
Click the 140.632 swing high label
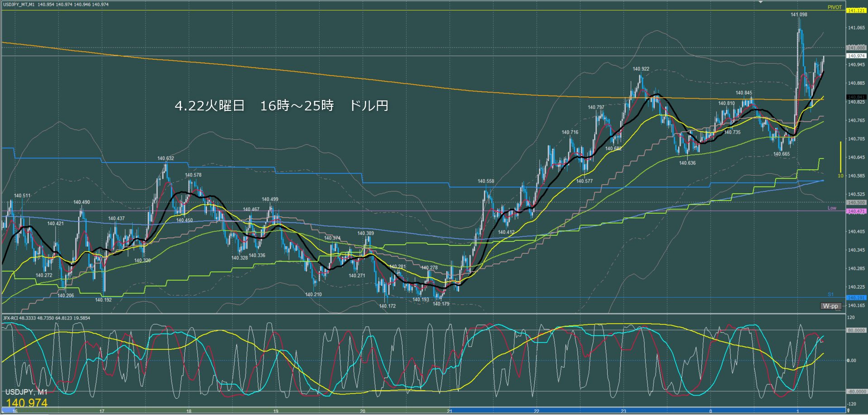tap(165, 158)
